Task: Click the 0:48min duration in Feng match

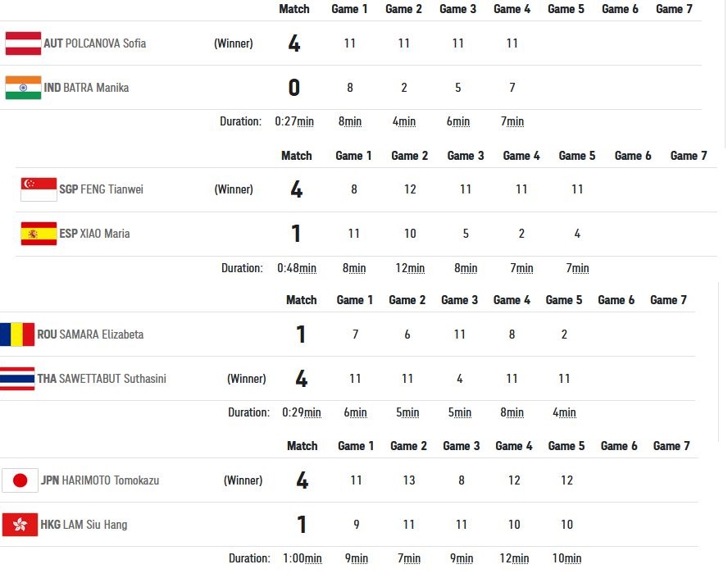Action: 297,268
